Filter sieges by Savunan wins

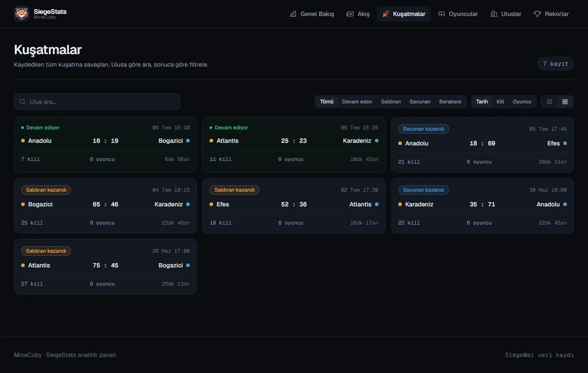click(420, 102)
